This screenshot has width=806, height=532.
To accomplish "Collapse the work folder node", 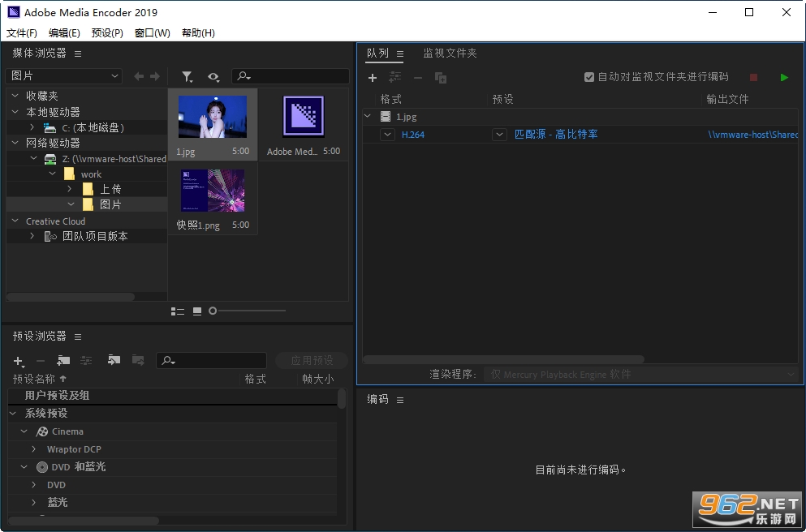I will point(52,174).
